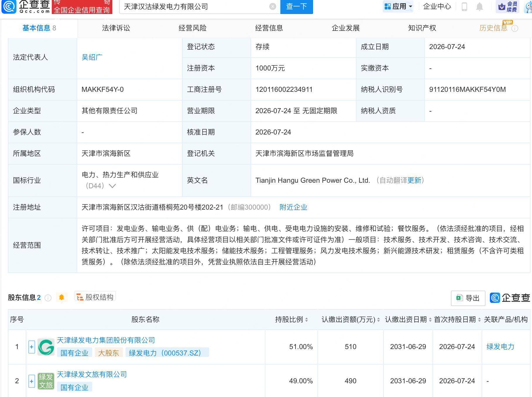Click the shareholder alert bell icon
Image resolution: width=532 pixels, height=397 pixels.
[x=61, y=297]
